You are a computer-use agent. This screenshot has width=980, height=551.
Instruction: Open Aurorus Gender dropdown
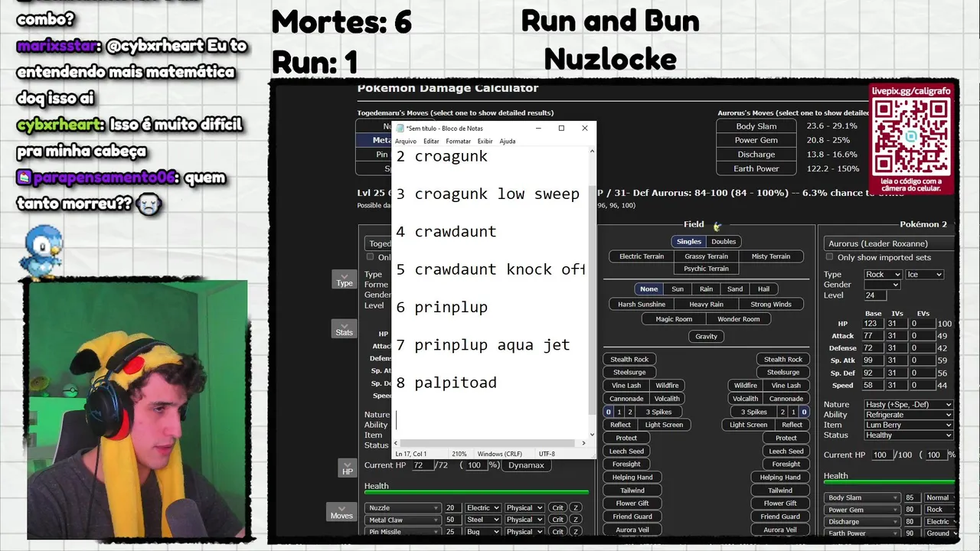tap(881, 285)
